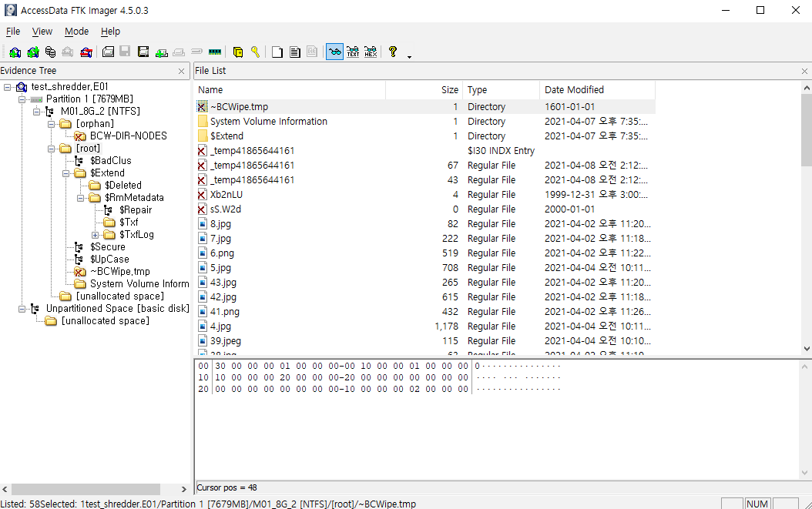Viewport: 812px width, 509px height.
Task: Toggle Hex view mode glasses icon
Action: (371, 52)
